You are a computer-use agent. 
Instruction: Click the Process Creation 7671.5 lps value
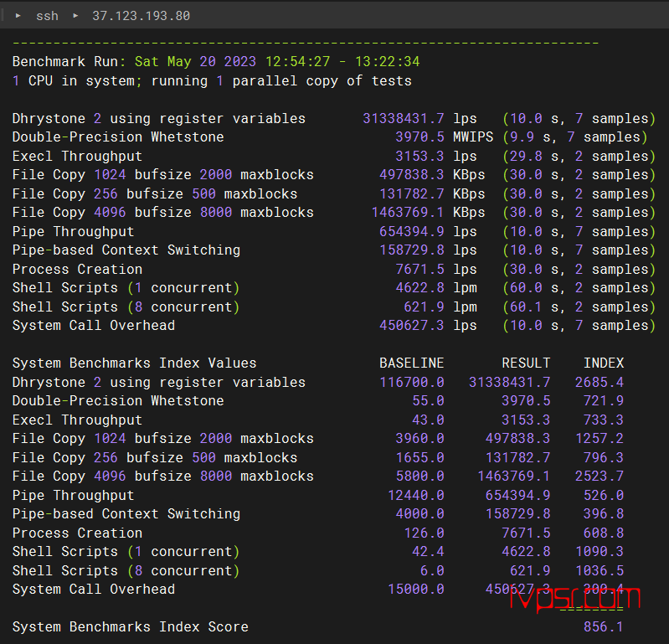coord(436,270)
